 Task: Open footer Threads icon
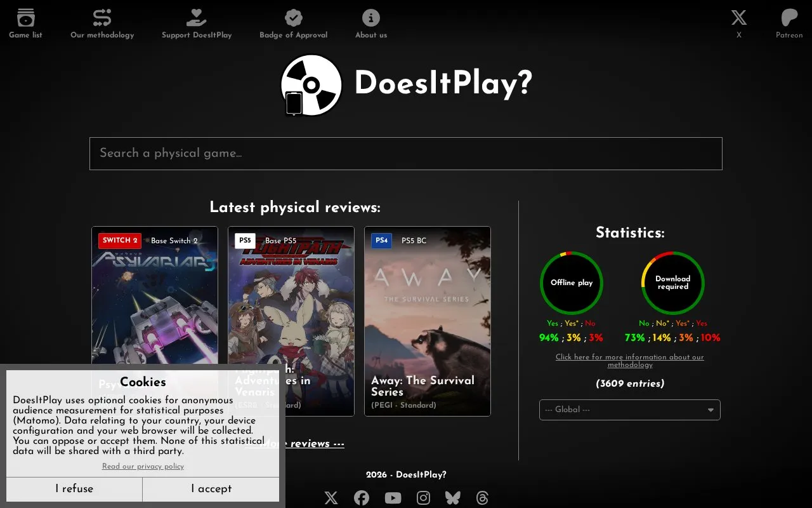(x=483, y=498)
